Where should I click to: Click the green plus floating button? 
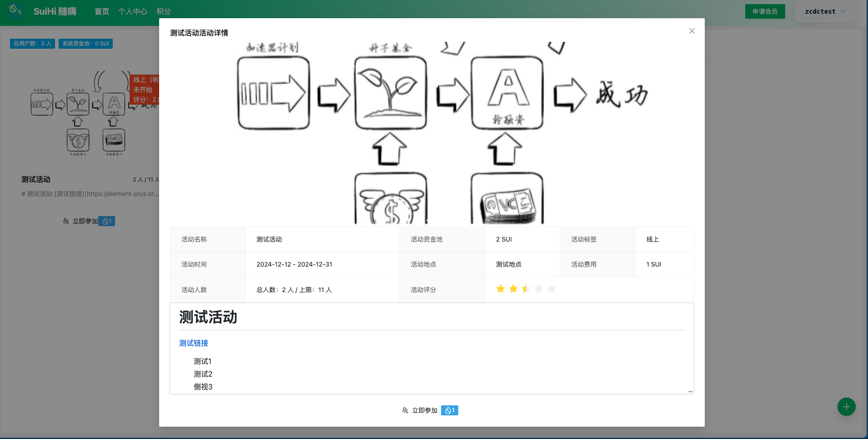[x=846, y=407]
